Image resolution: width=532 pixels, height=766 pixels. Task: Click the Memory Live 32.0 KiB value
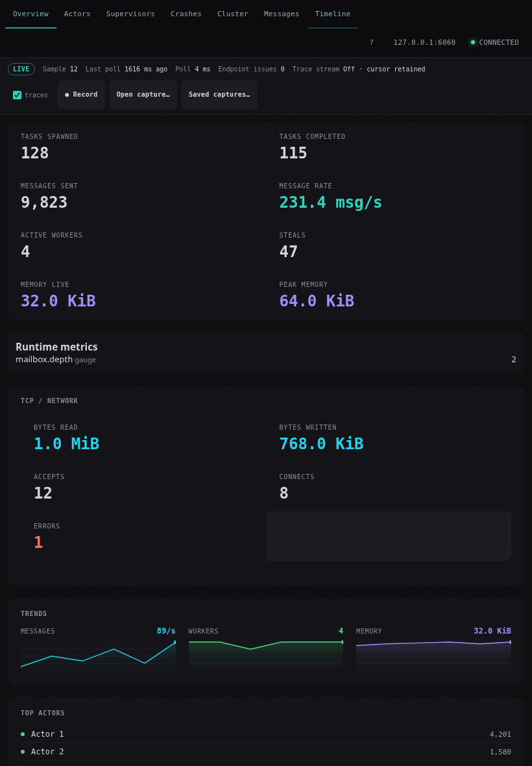pos(58,301)
